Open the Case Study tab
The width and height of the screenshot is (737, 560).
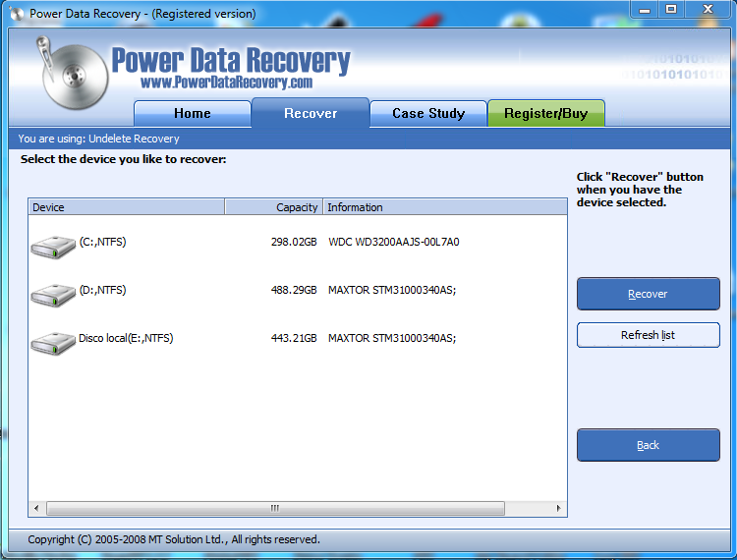(x=428, y=113)
